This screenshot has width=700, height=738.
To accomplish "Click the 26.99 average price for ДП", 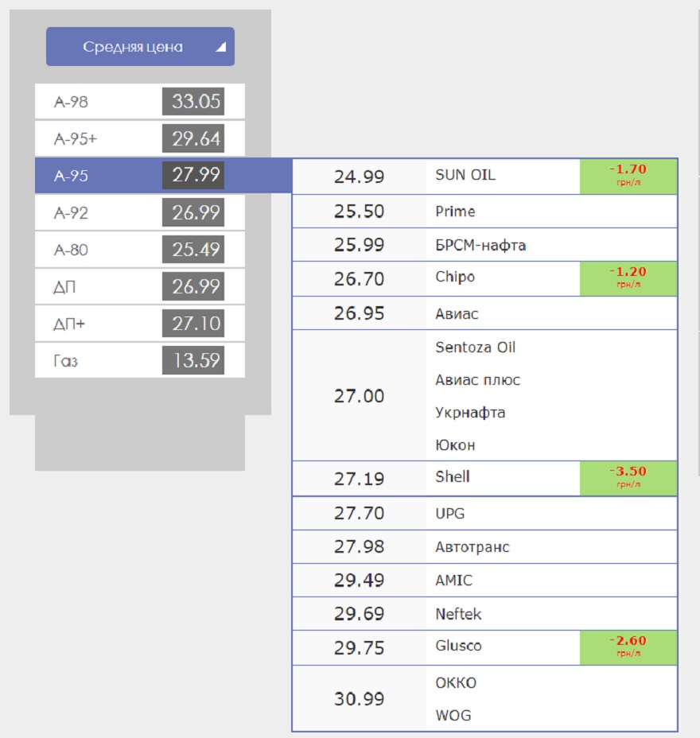I will click(193, 286).
